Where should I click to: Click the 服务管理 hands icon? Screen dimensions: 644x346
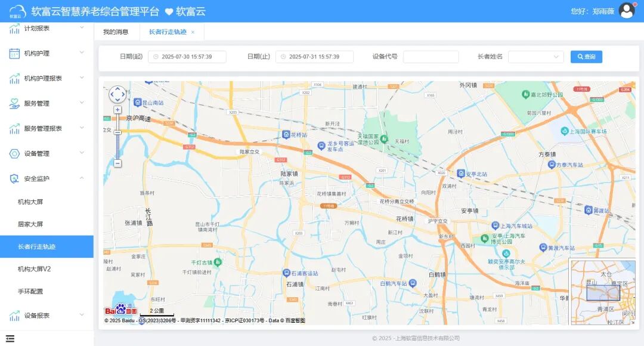[x=13, y=103]
